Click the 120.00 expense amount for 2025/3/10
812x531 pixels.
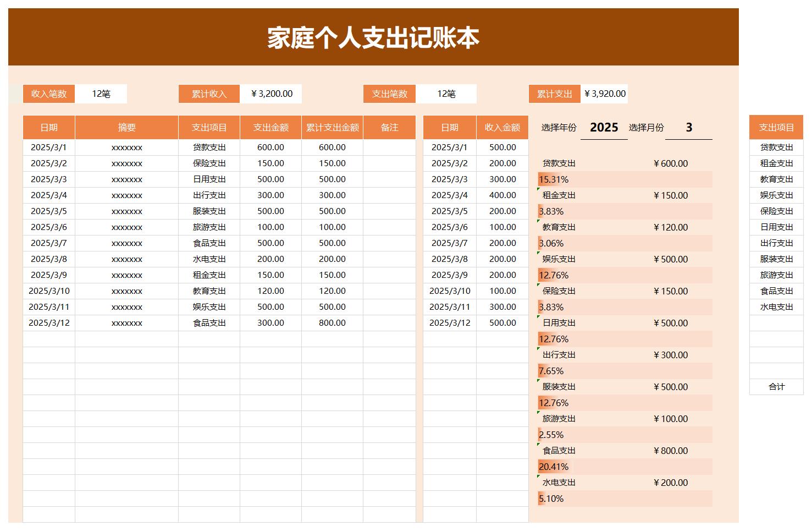(271, 291)
